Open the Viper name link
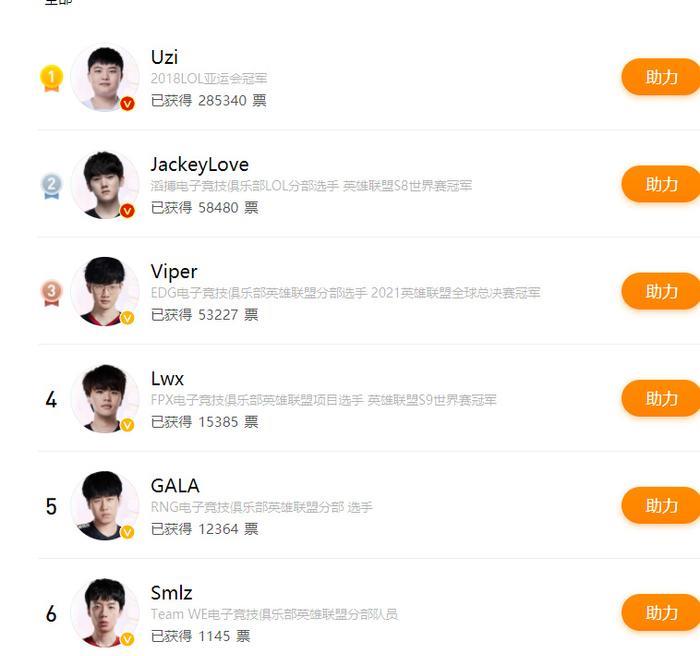700x656 pixels. 174,272
